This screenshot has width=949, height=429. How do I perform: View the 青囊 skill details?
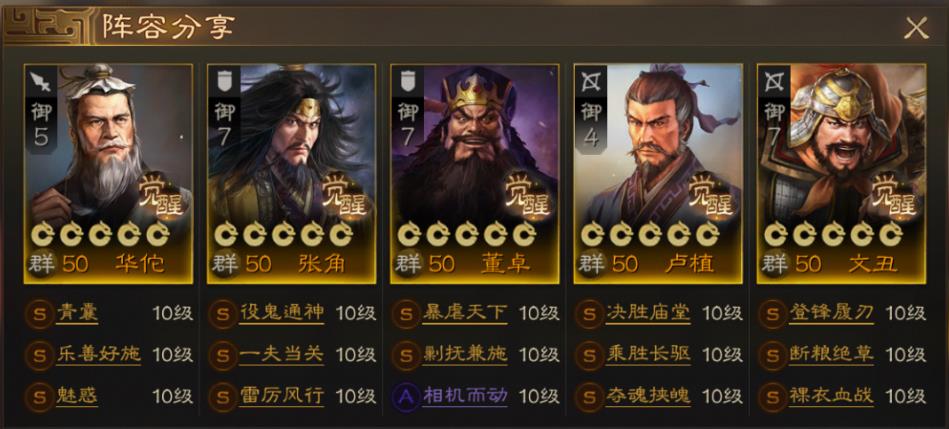[76, 313]
